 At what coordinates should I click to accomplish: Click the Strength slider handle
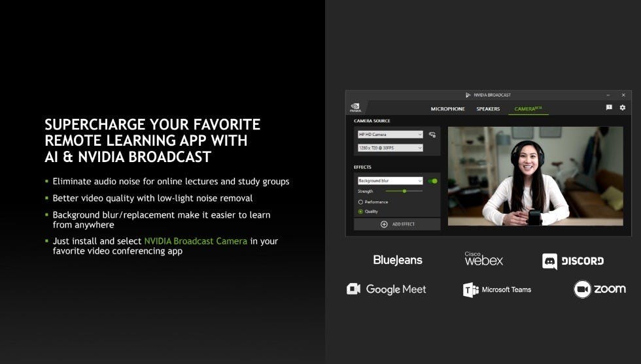404,191
